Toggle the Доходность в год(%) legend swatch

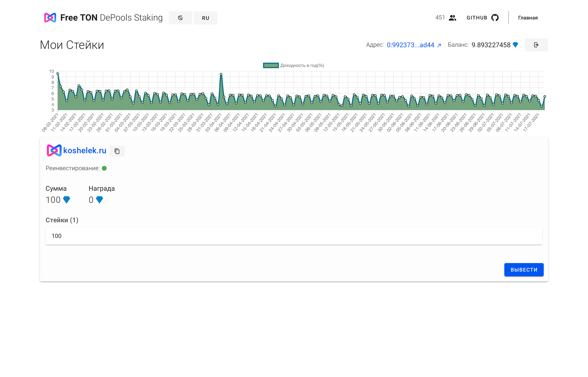(x=271, y=65)
